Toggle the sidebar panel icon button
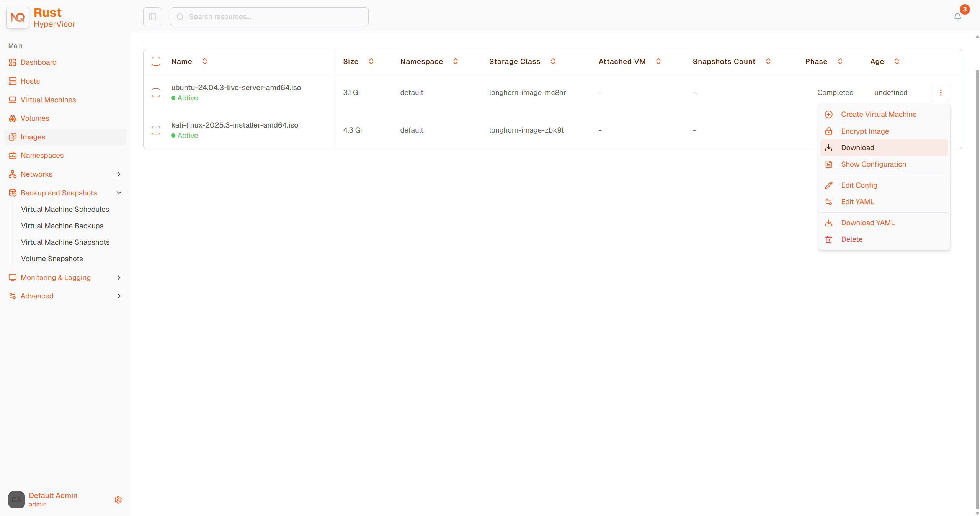The width and height of the screenshot is (980, 516). tap(152, 17)
